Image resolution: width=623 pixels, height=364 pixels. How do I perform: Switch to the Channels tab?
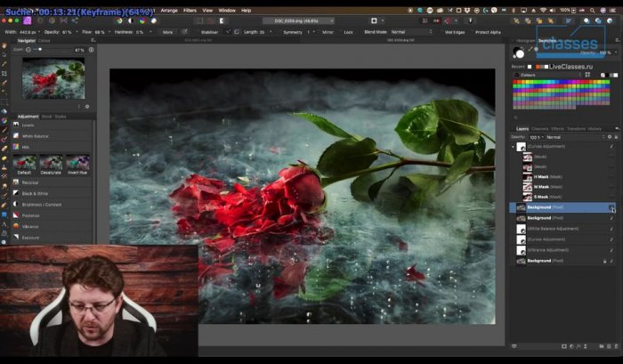[540, 128]
